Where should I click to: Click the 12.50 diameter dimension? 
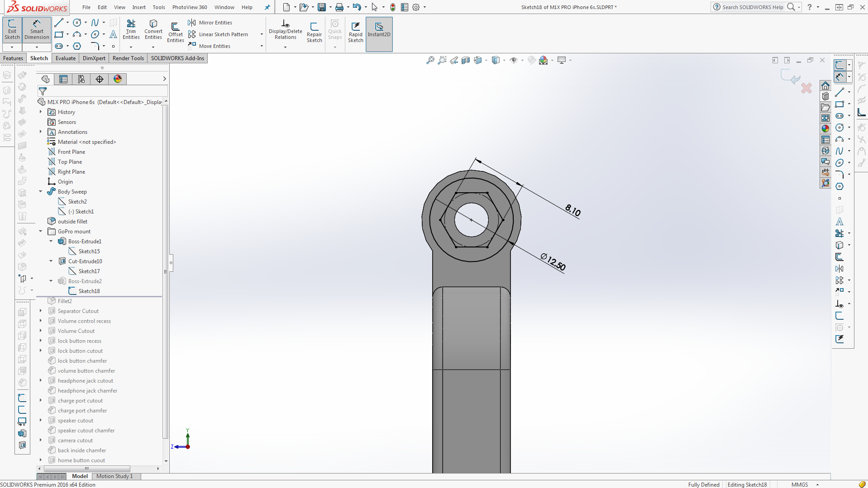(553, 262)
